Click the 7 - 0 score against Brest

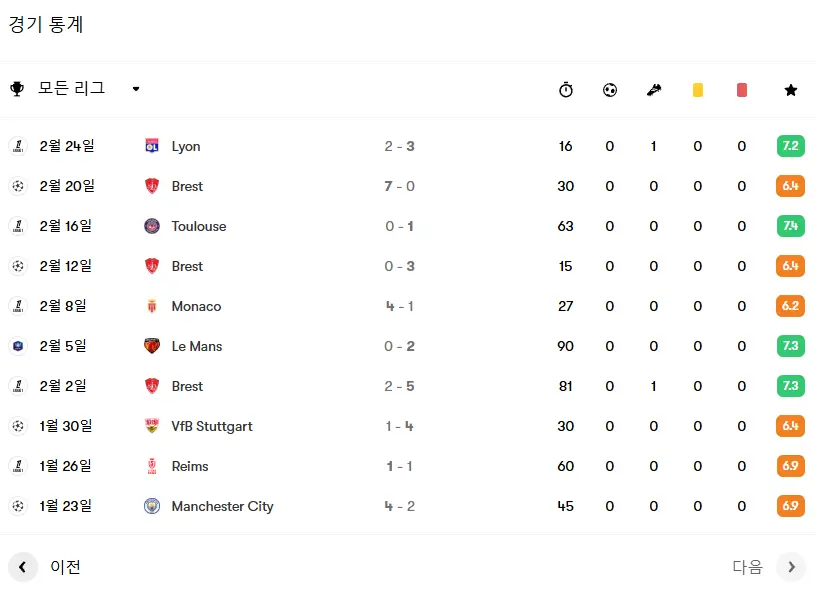click(x=400, y=186)
